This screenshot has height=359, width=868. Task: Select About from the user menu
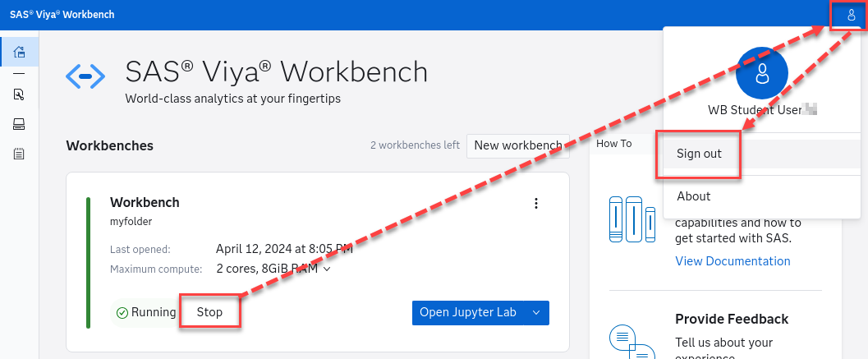coord(694,196)
